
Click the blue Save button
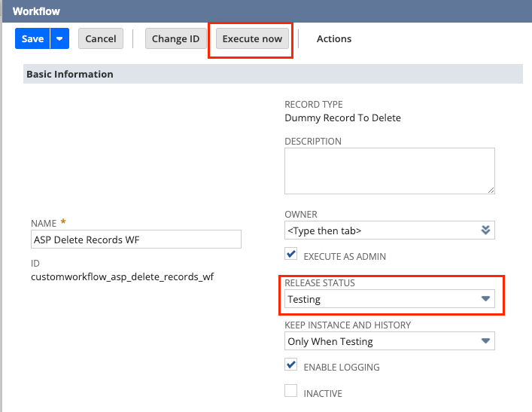(x=32, y=39)
